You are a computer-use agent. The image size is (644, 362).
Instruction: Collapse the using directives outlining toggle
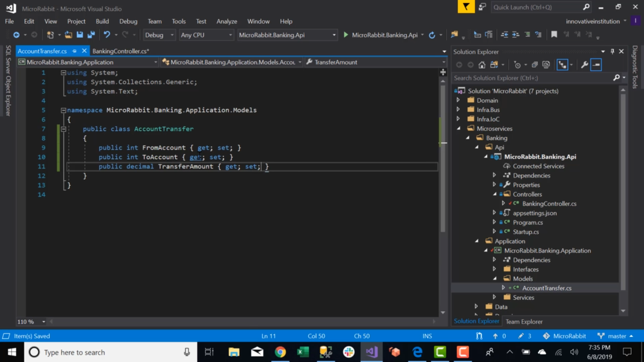[63, 72]
